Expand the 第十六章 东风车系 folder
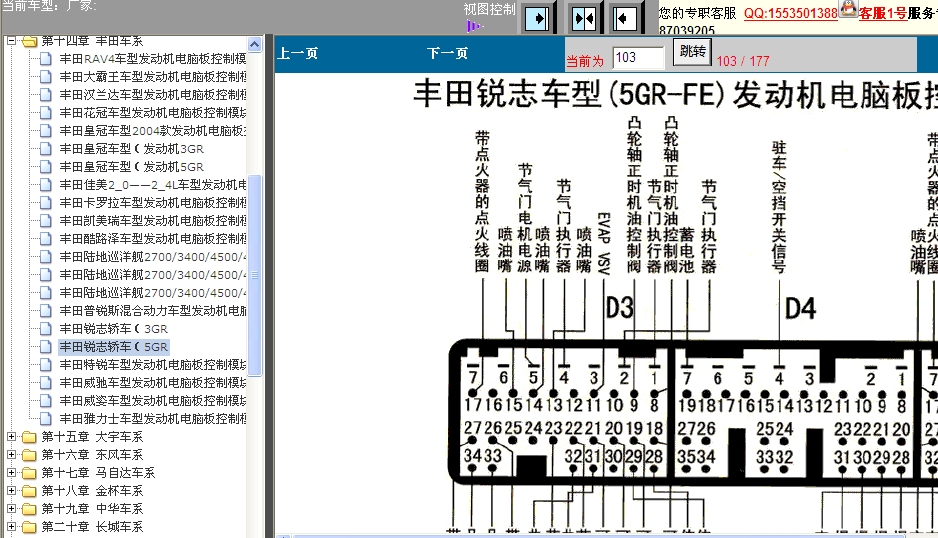 11,455
